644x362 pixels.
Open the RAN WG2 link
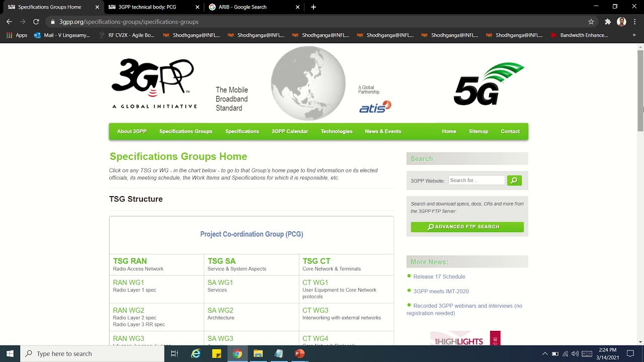[x=128, y=310]
